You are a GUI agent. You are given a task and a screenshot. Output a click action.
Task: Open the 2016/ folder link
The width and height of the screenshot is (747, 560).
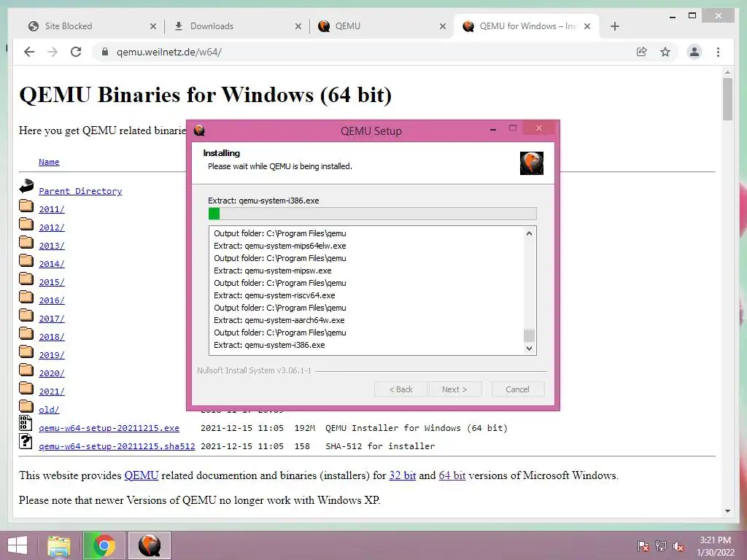coord(52,300)
